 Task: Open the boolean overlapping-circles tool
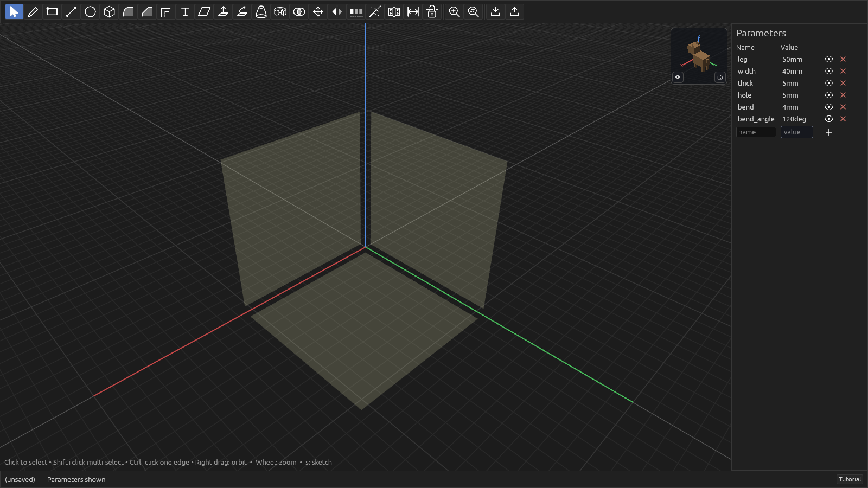[x=299, y=11]
